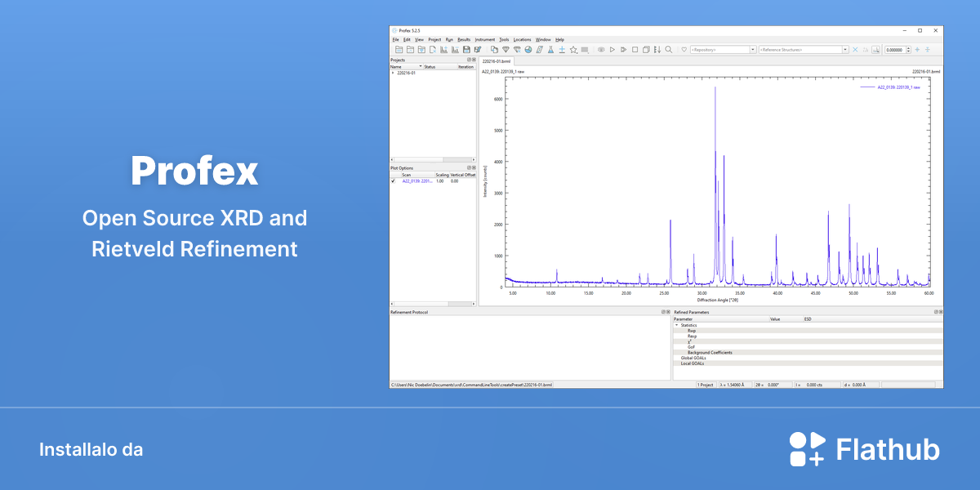Image resolution: width=980 pixels, height=490 pixels.
Task: Click the A22_0139 legend entry in plot
Action: (891, 87)
